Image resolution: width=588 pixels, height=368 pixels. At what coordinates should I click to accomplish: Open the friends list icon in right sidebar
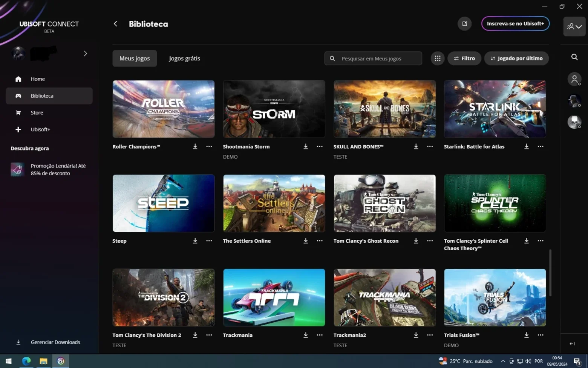[x=574, y=79]
